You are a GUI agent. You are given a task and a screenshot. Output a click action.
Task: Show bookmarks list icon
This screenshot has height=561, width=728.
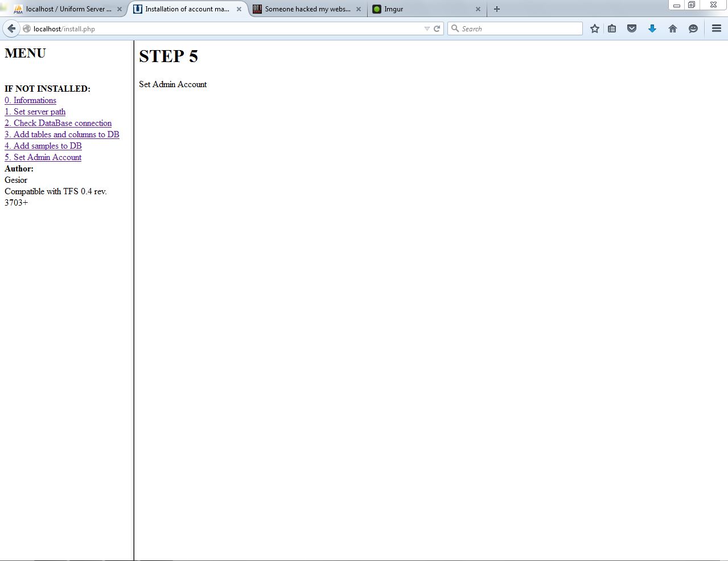[612, 28]
